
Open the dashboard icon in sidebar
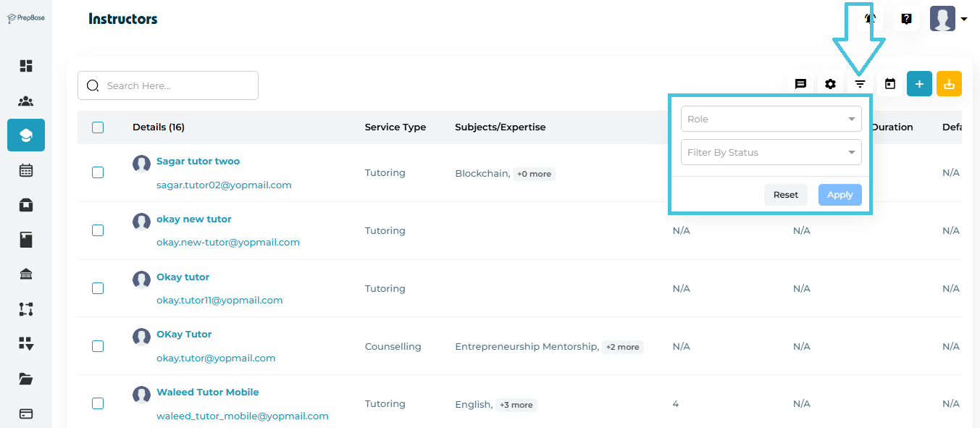pos(26,66)
